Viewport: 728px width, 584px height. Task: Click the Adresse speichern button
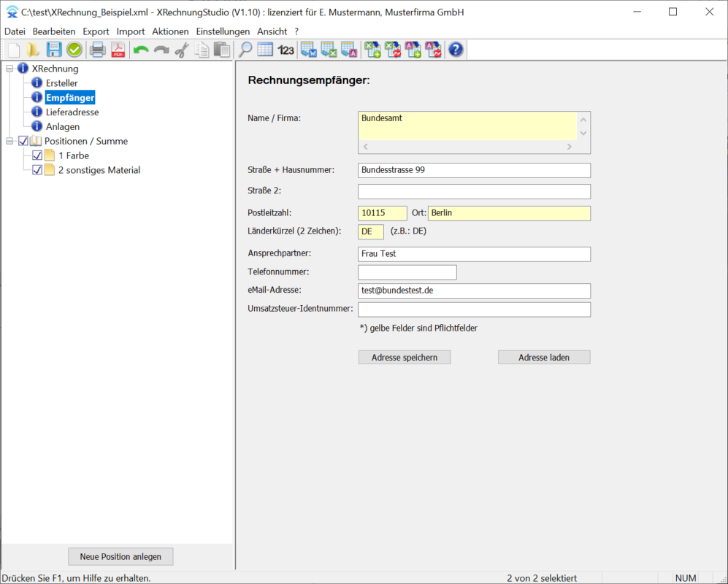[405, 358]
